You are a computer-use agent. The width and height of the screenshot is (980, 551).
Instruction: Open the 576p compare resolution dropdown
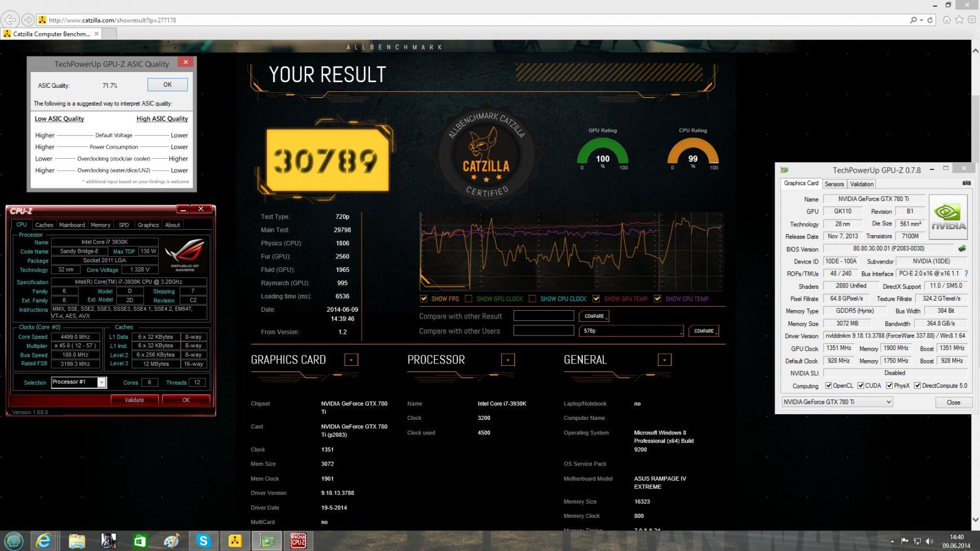coord(631,331)
